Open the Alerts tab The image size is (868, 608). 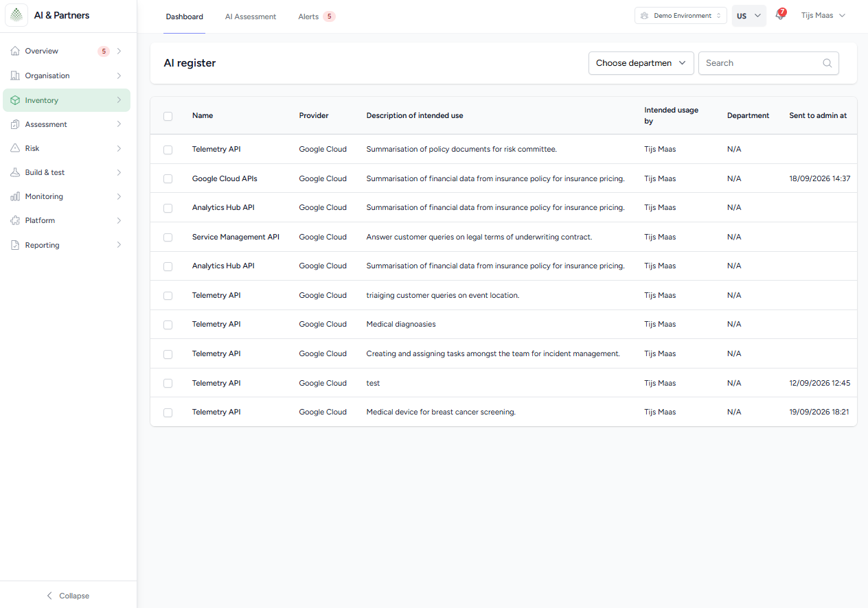tap(317, 16)
